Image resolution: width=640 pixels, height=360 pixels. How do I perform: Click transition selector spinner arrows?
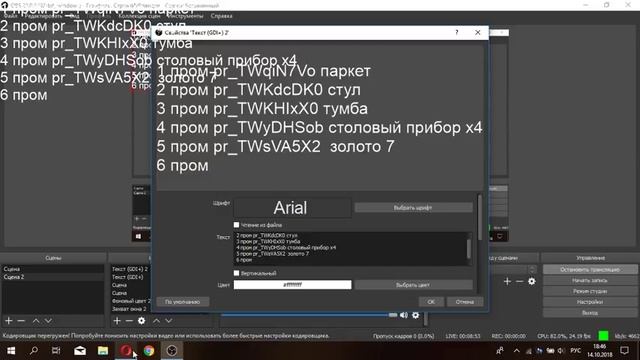point(532,269)
